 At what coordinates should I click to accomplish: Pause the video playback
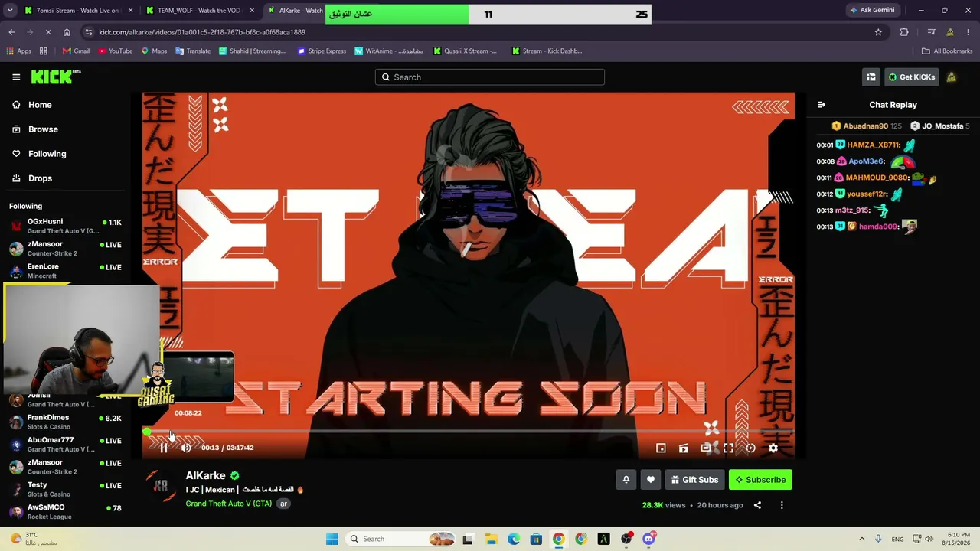point(164,448)
